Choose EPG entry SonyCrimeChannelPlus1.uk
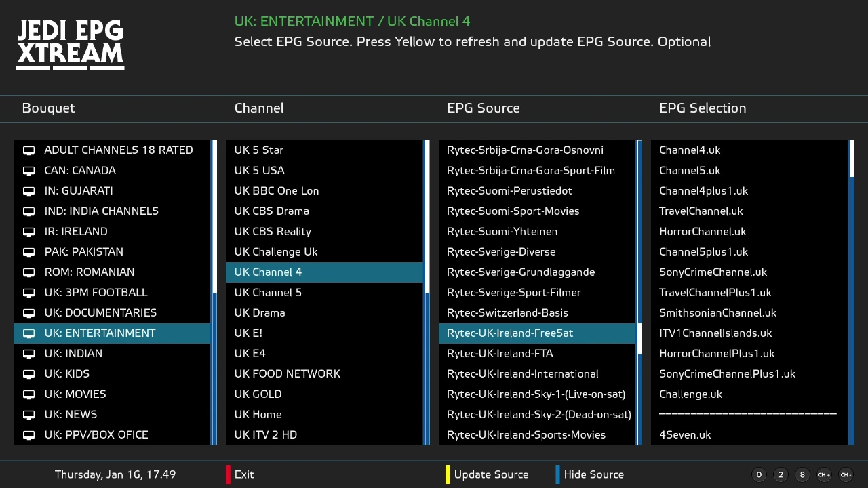The height and width of the screenshot is (488, 868). (x=749, y=374)
